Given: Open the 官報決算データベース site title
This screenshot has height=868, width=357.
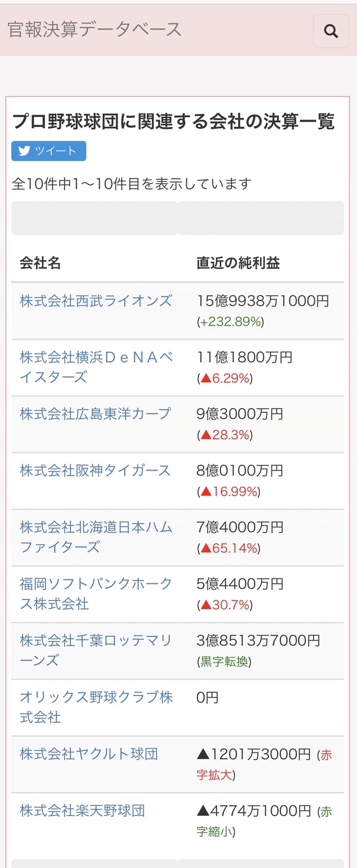Looking at the screenshot, I should 95,29.
